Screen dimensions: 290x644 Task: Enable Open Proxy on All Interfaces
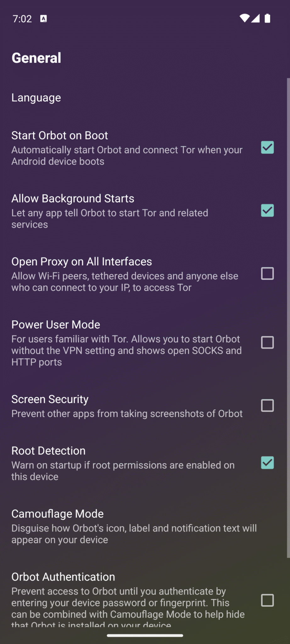(267, 274)
